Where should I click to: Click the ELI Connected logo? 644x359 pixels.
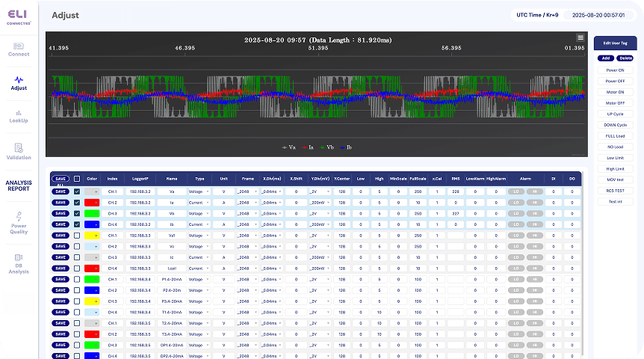tap(19, 16)
